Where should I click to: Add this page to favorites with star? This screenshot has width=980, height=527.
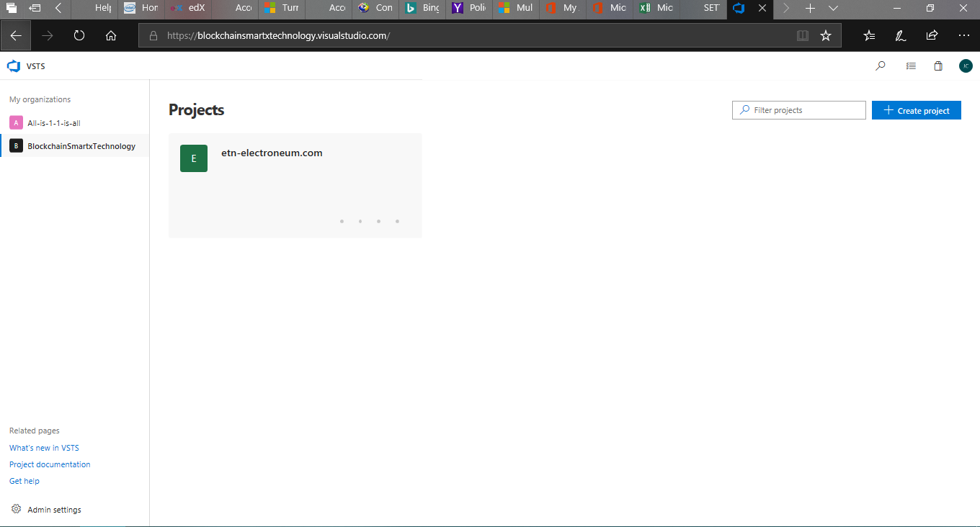coord(826,35)
